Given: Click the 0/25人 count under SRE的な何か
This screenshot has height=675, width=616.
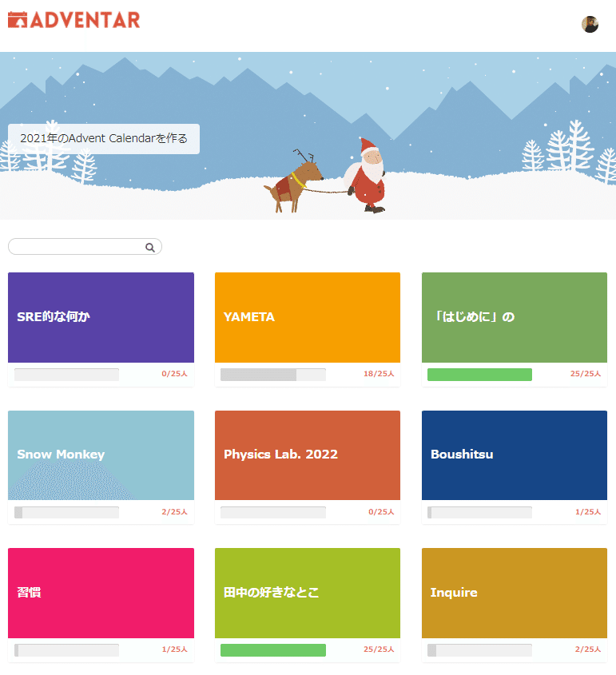Looking at the screenshot, I should [x=174, y=374].
